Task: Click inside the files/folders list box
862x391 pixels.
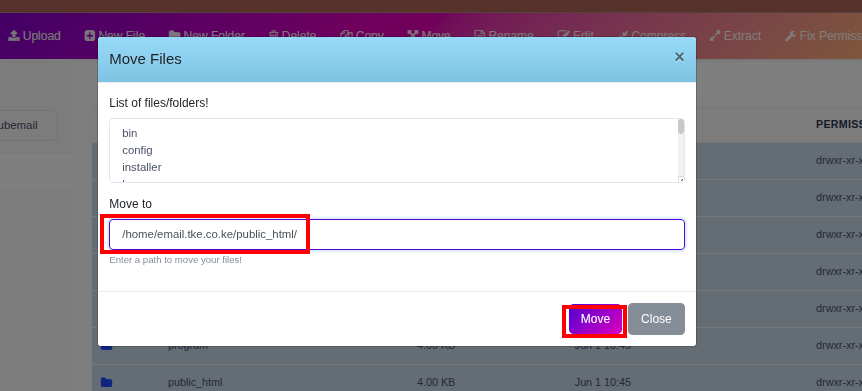Action: coord(397,151)
